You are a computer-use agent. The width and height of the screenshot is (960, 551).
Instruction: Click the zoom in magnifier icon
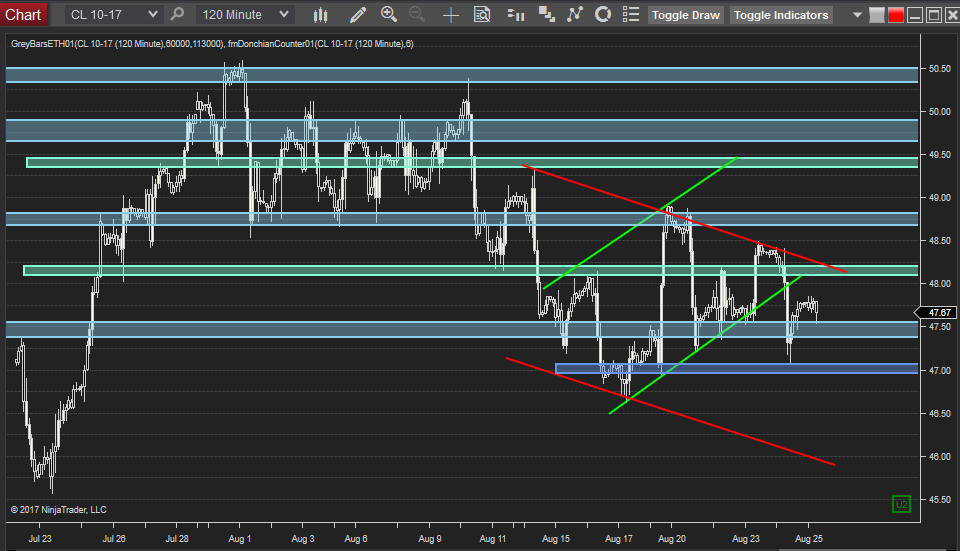click(x=389, y=15)
